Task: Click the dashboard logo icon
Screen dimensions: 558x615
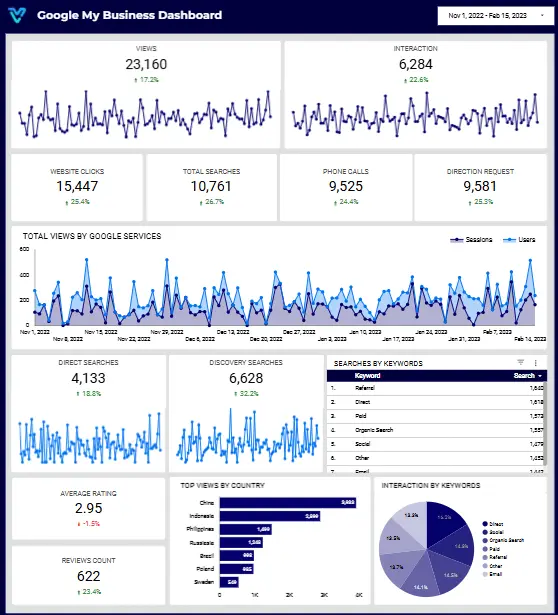Action: [17, 15]
